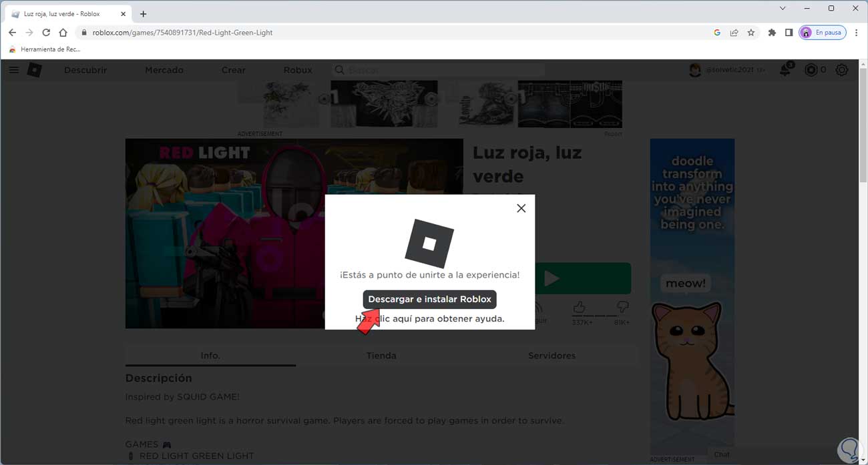
Task: Toggle Chrome side panel
Action: point(789,32)
